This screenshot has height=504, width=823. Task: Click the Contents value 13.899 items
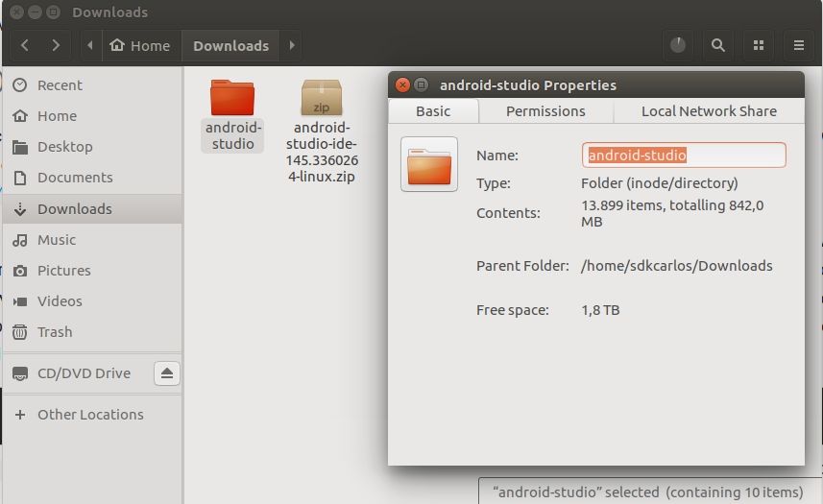click(x=672, y=213)
